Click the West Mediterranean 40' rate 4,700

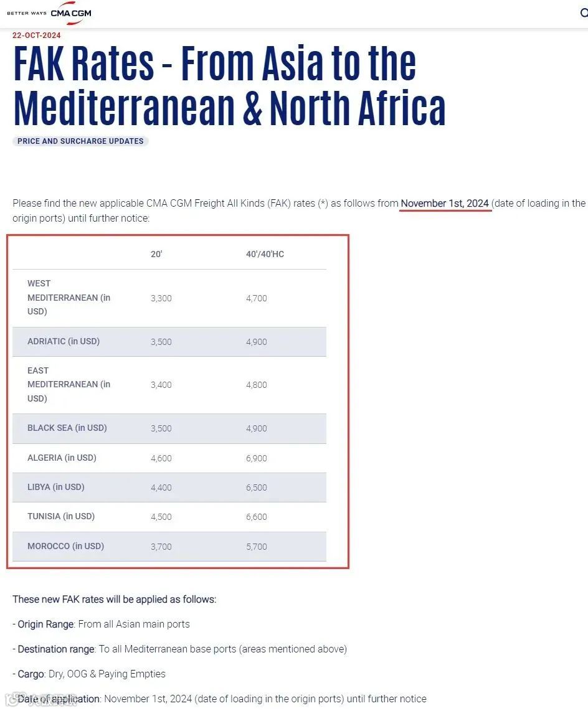coord(256,298)
